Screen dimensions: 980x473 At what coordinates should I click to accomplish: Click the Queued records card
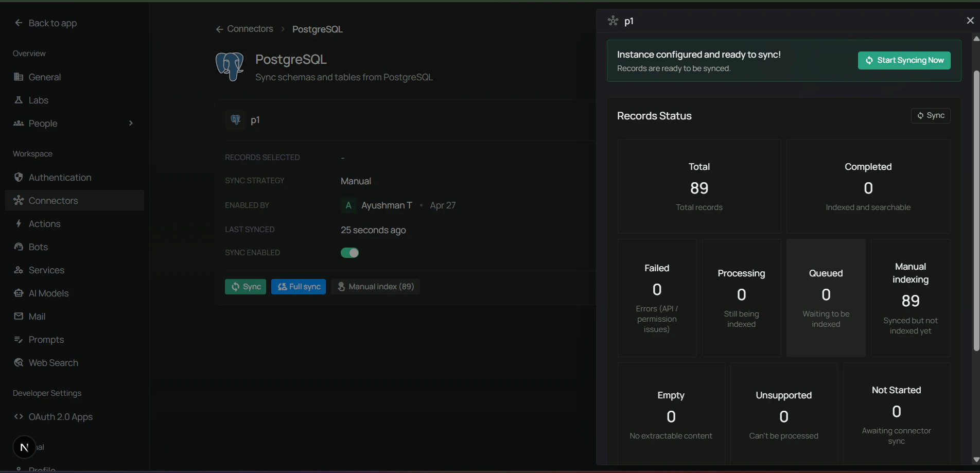(826, 298)
